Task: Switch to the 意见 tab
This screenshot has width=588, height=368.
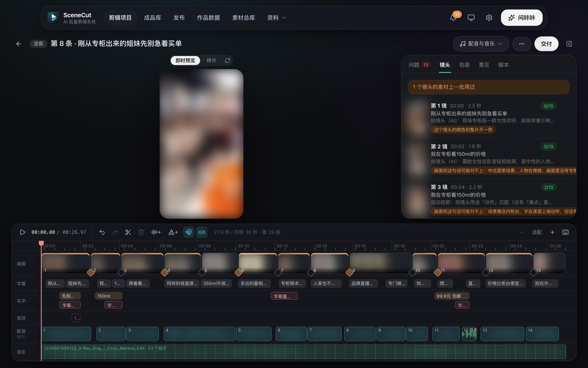Action: tap(484, 65)
